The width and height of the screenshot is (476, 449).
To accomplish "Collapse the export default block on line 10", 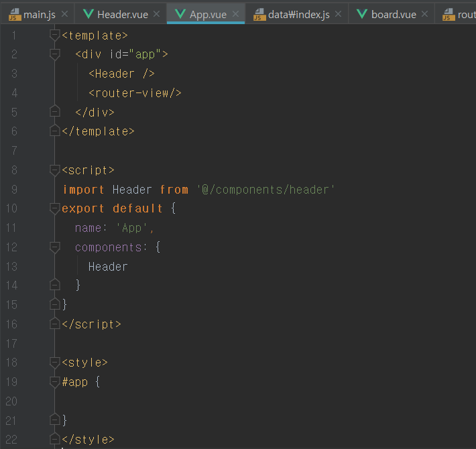I will click(x=55, y=208).
